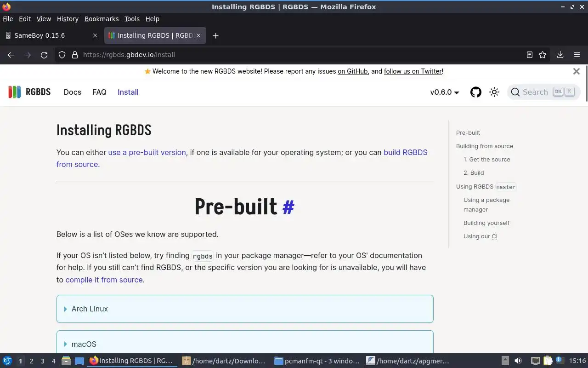This screenshot has height=368, width=588.
Task: Close the Installing RGBDS tab
Action: 199,35
